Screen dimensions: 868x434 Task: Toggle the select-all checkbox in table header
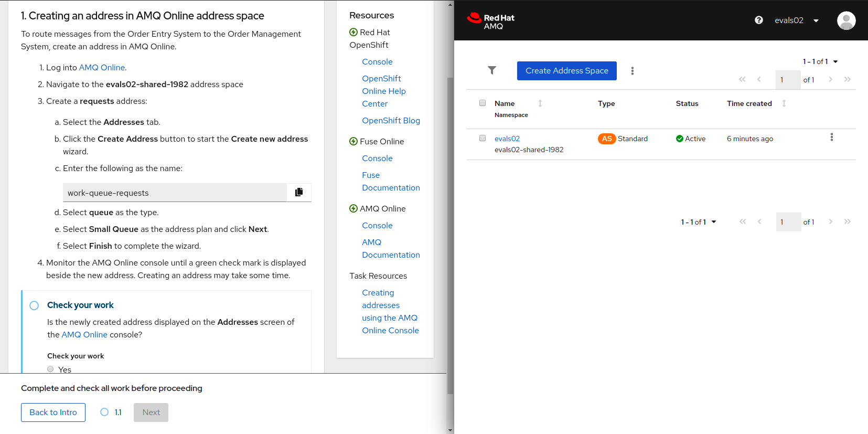(x=483, y=103)
